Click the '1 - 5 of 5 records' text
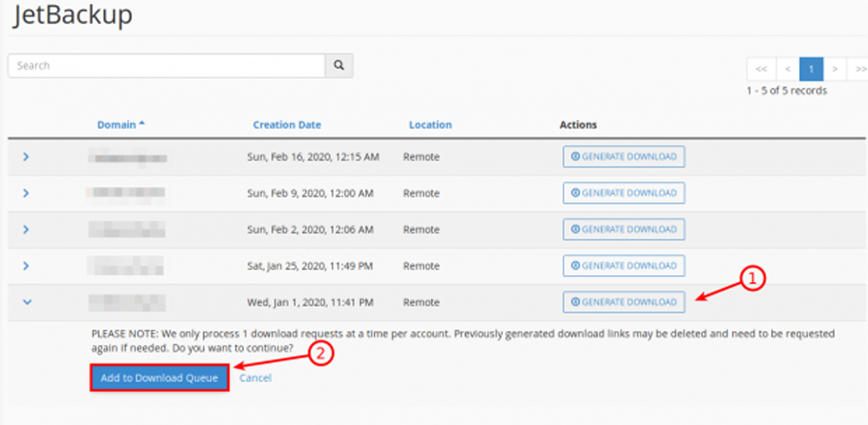The height and width of the screenshot is (425, 868). click(786, 91)
